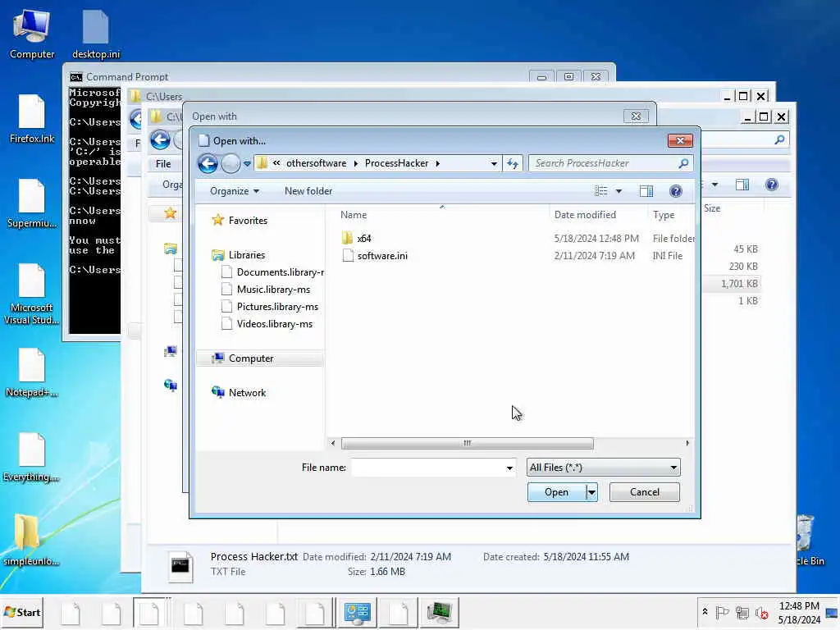Click the refresh button beside address bar
This screenshot has width=840, height=630.
(x=512, y=163)
